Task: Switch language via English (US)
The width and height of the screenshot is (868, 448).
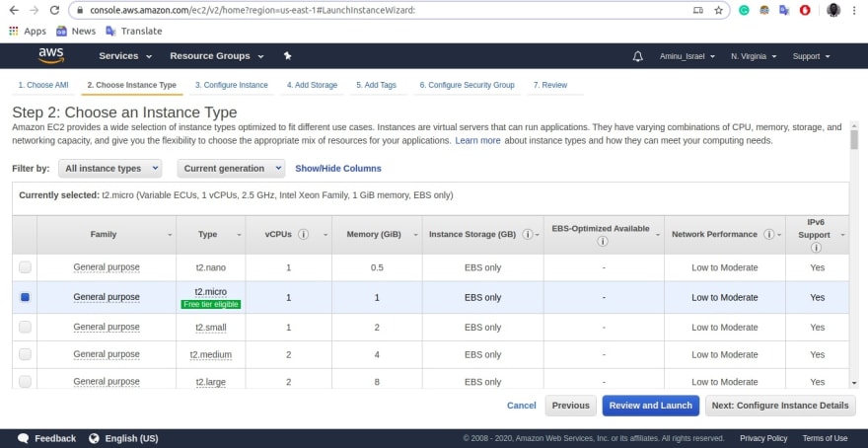Action: tap(132, 438)
